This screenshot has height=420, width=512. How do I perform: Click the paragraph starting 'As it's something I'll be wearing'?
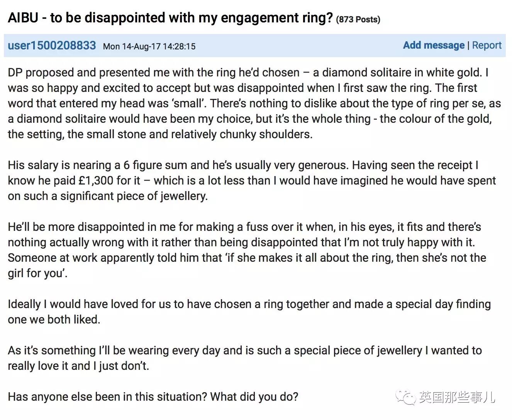[x=245, y=358]
